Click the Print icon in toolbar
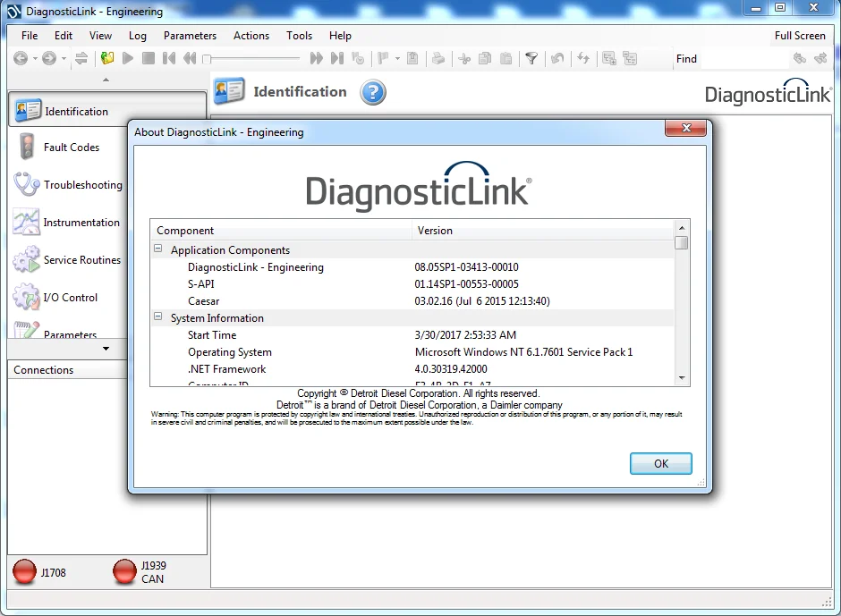 [438, 58]
